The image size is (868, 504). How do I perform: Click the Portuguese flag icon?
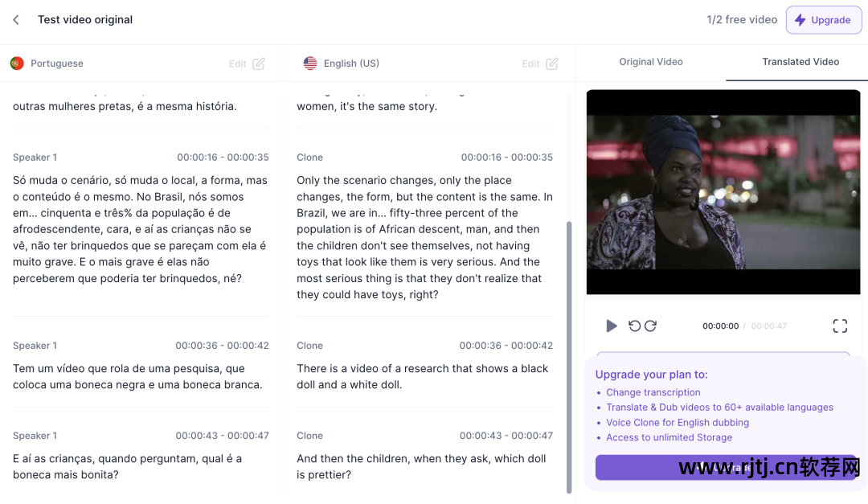coord(17,64)
